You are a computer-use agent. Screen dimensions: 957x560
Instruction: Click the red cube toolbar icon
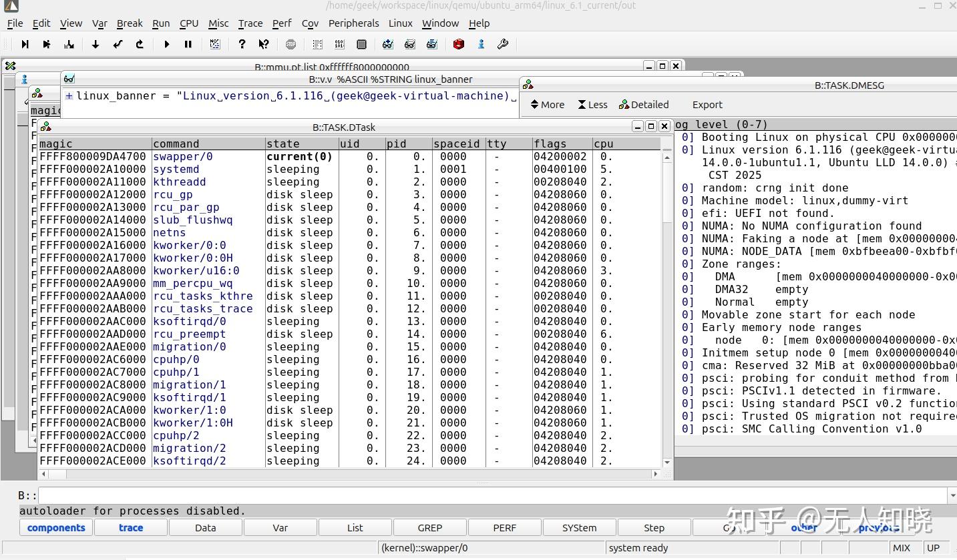[x=458, y=44]
